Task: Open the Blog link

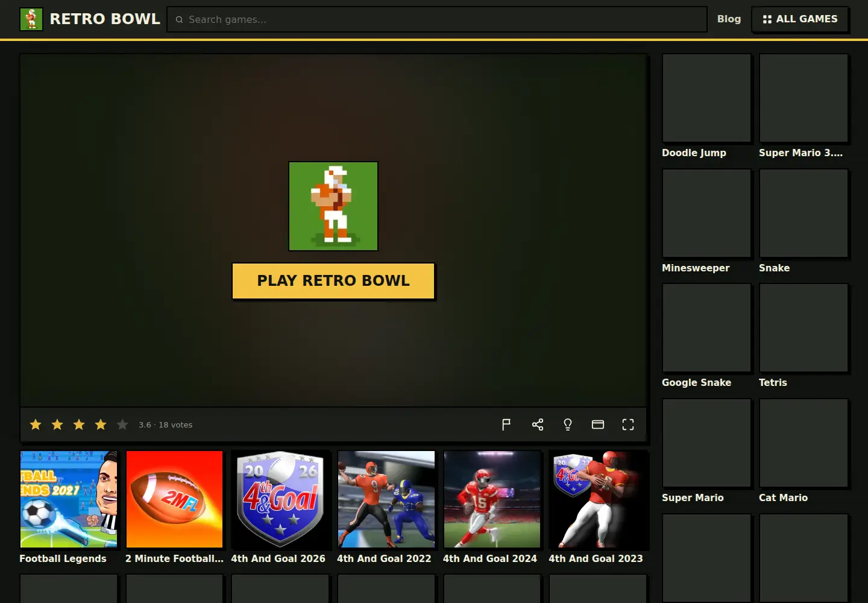Action: coord(729,19)
